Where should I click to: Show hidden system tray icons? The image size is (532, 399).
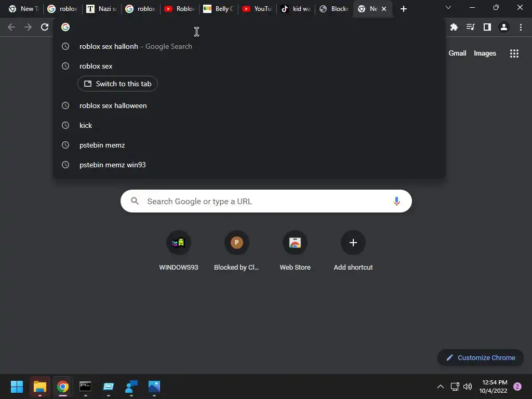click(x=441, y=387)
